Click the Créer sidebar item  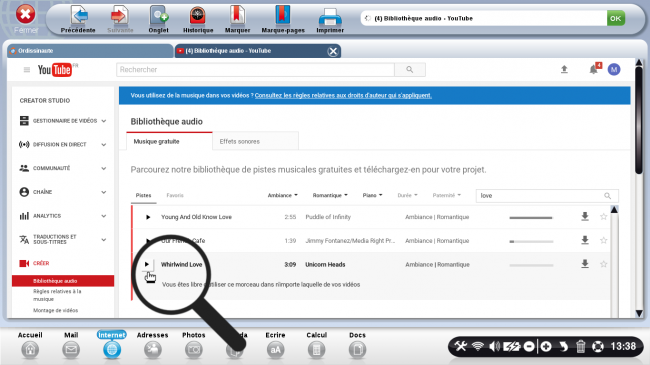click(x=35, y=263)
